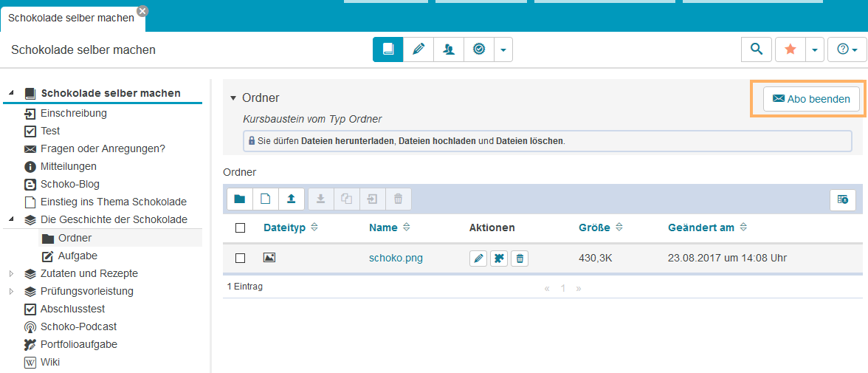Create a new file in toolbar
This screenshot has height=373, width=868.
point(266,199)
